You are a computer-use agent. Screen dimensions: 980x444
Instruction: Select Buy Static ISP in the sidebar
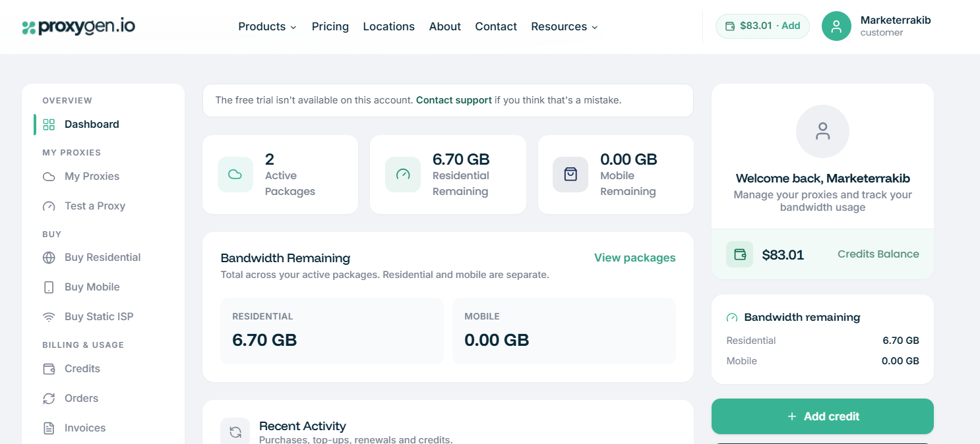tap(99, 317)
